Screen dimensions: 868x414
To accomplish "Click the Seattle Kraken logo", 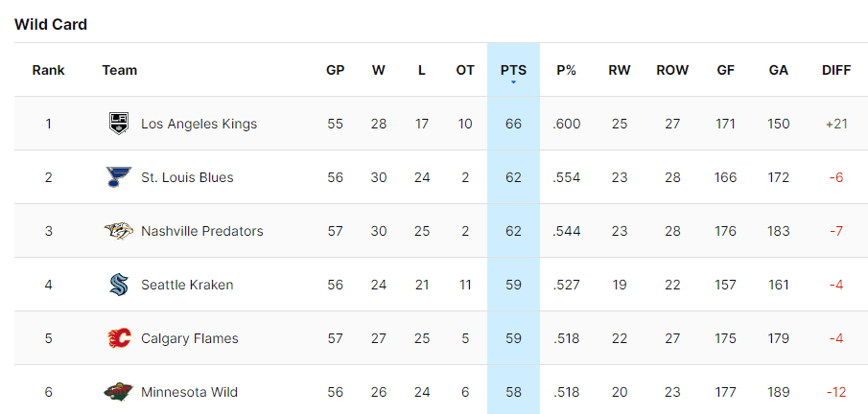I will [117, 285].
